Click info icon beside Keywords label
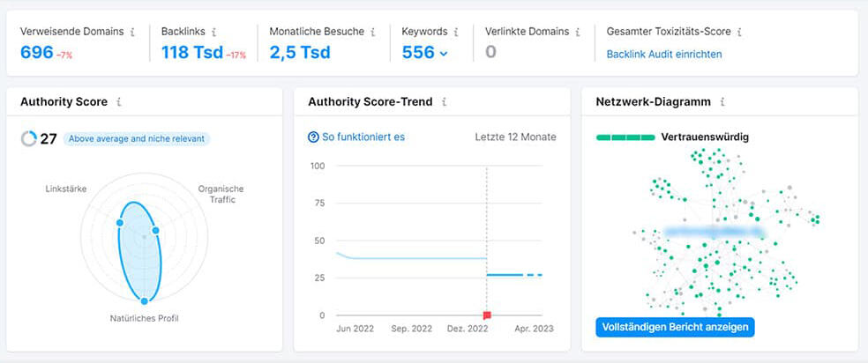Viewport: 868px width, 363px height. click(456, 32)
